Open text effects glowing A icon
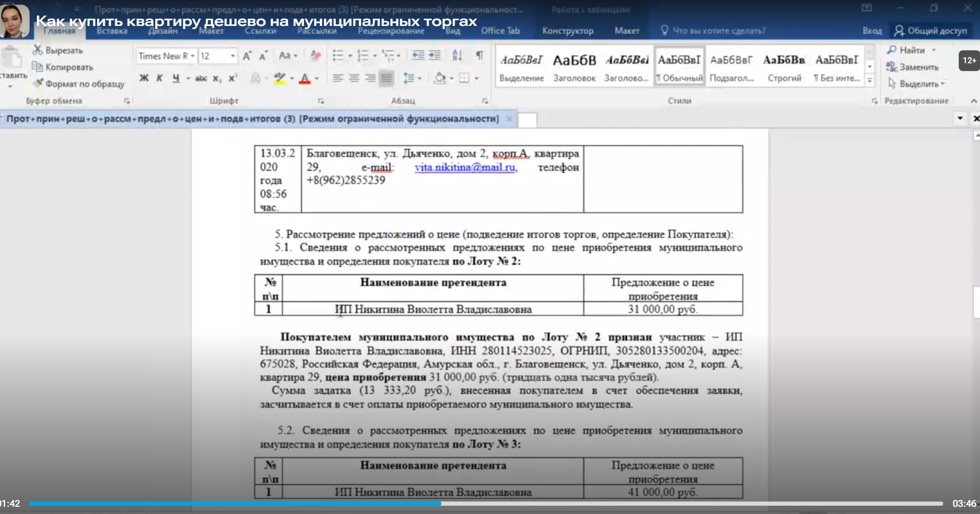Screen dimensions: 980x514 click(x=256, y=78)
